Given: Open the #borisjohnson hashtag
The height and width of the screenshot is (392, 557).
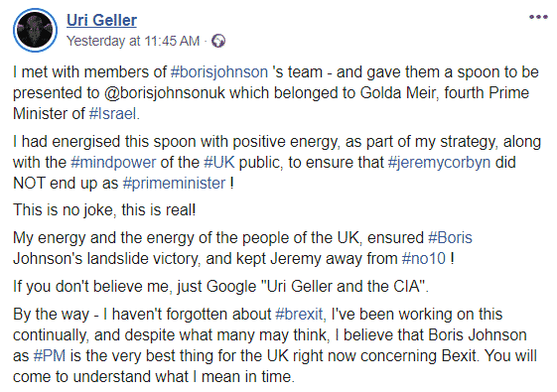Looking at the screenshot, I should click(x=219, y=72).
